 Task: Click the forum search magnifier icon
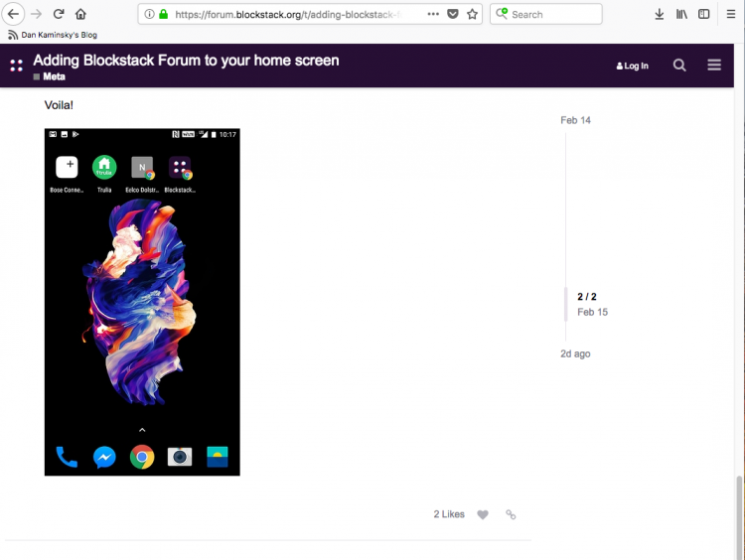pos(679,66)
